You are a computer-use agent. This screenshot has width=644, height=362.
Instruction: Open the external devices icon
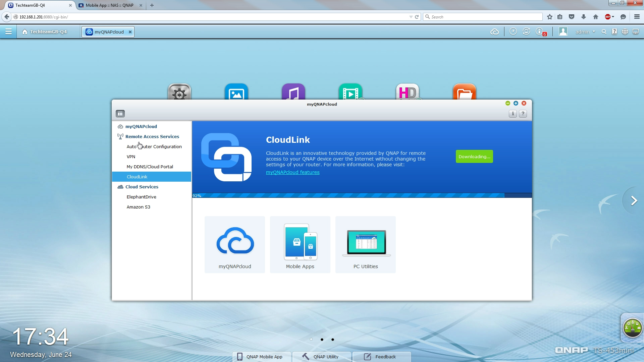pyautogui.click(x=526, y=32)
